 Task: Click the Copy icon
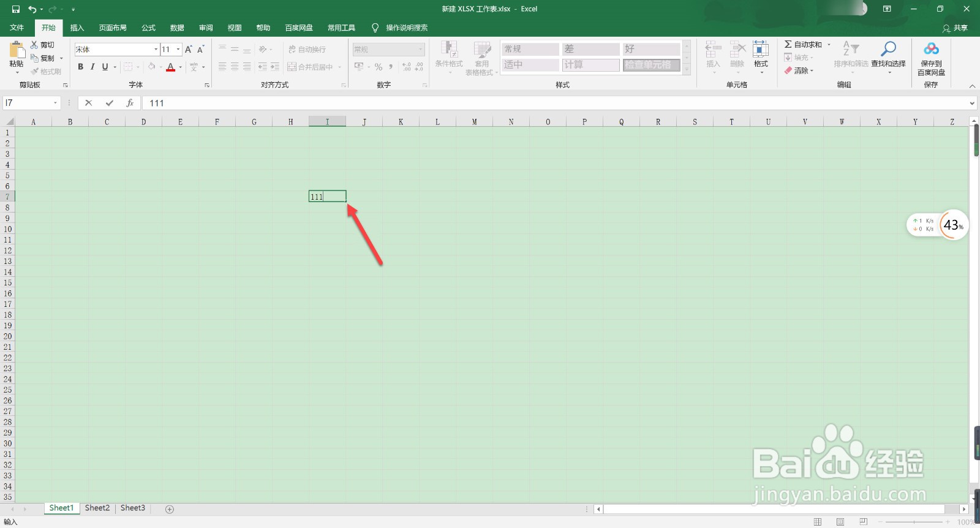point(34,58)
